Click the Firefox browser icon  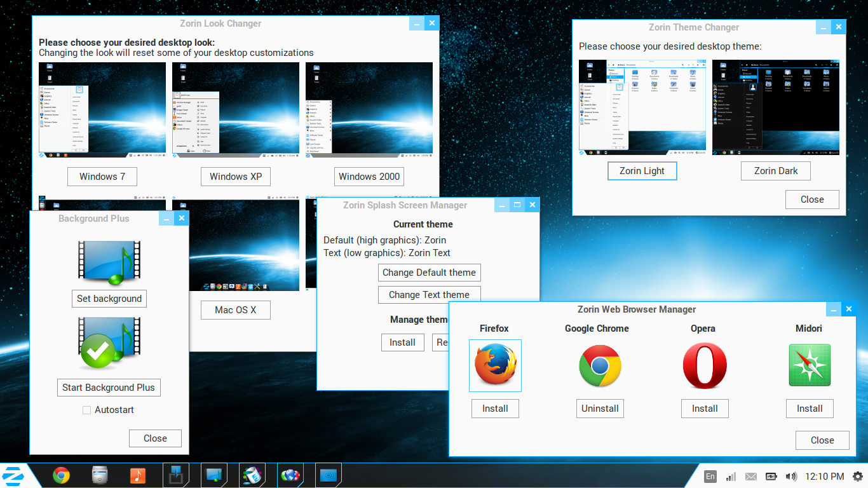click(495, 365)
